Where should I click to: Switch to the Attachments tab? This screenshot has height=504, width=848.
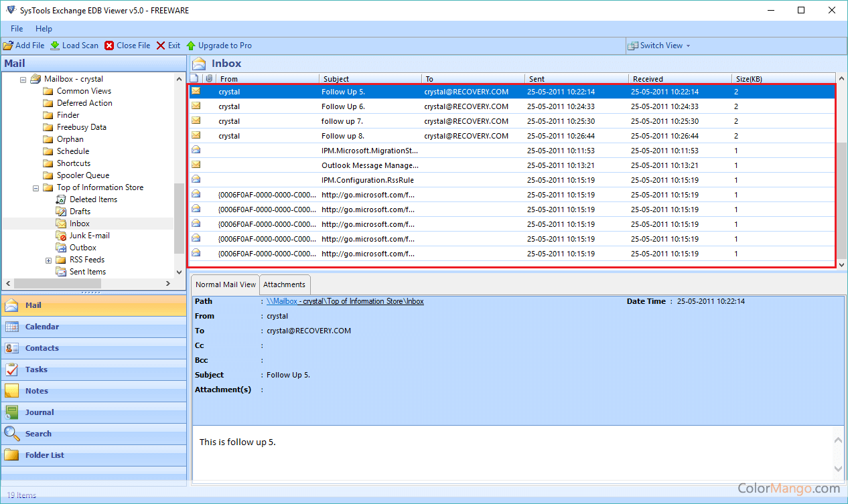click(284, 284)
